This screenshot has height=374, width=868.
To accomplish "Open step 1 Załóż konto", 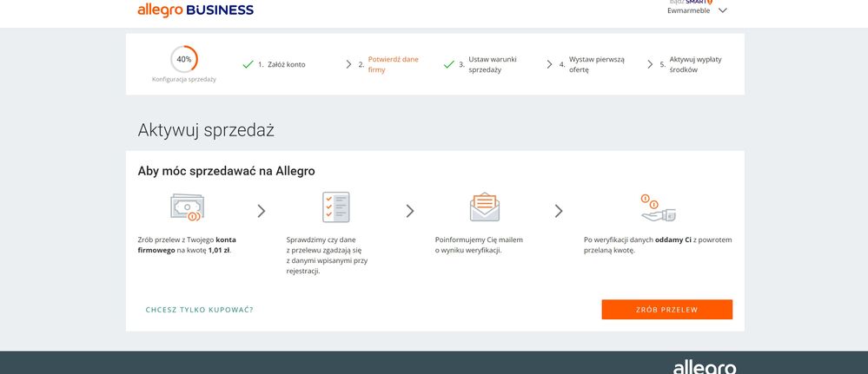I will [x=282, y=65].
